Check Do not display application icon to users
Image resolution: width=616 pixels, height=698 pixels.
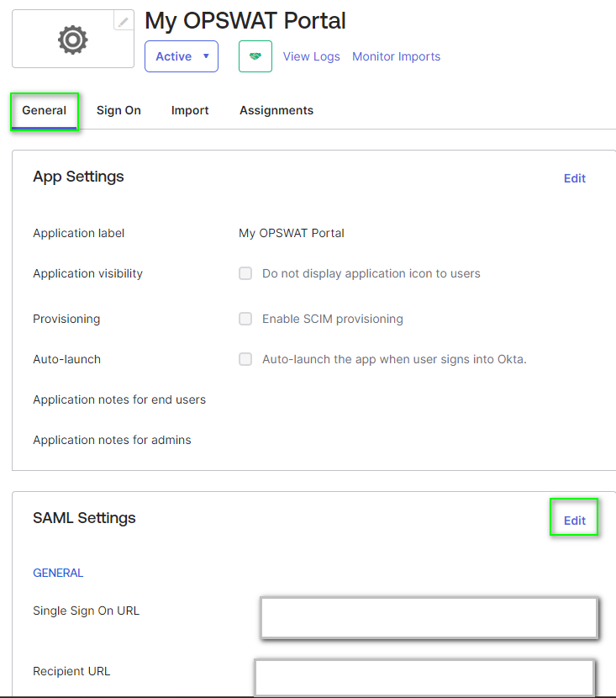click(x=245, y=273)
